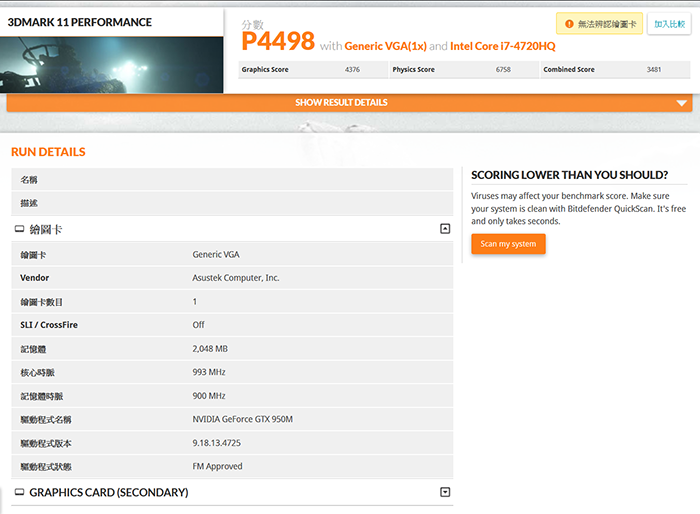The width and height of the screenshot is (700, 514).
Task: Click the 3DMark 11 deep sea thumbnail
Action: [x=112, y=65]
